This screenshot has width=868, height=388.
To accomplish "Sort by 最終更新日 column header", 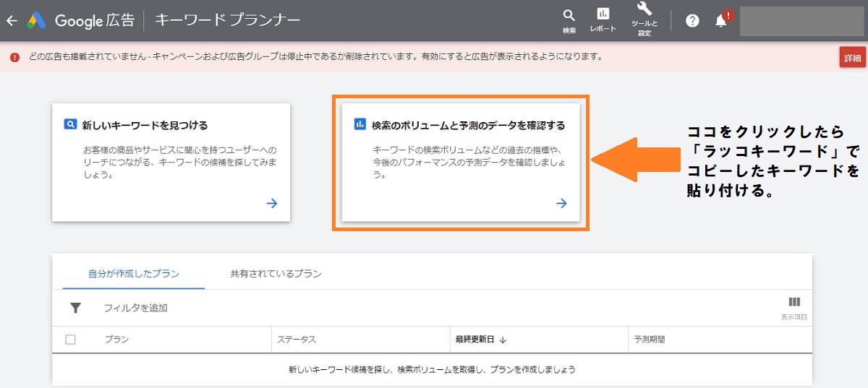I will 481,340.
